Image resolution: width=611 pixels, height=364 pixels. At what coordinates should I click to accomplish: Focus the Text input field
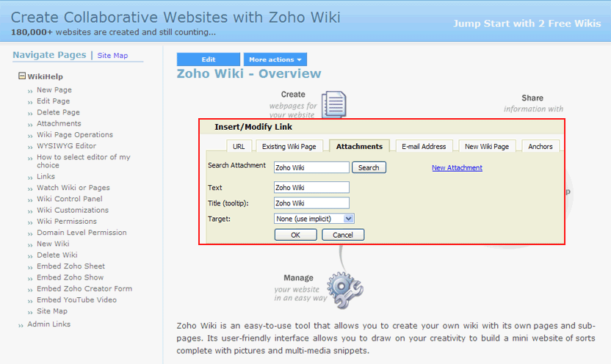click(311, 187)
